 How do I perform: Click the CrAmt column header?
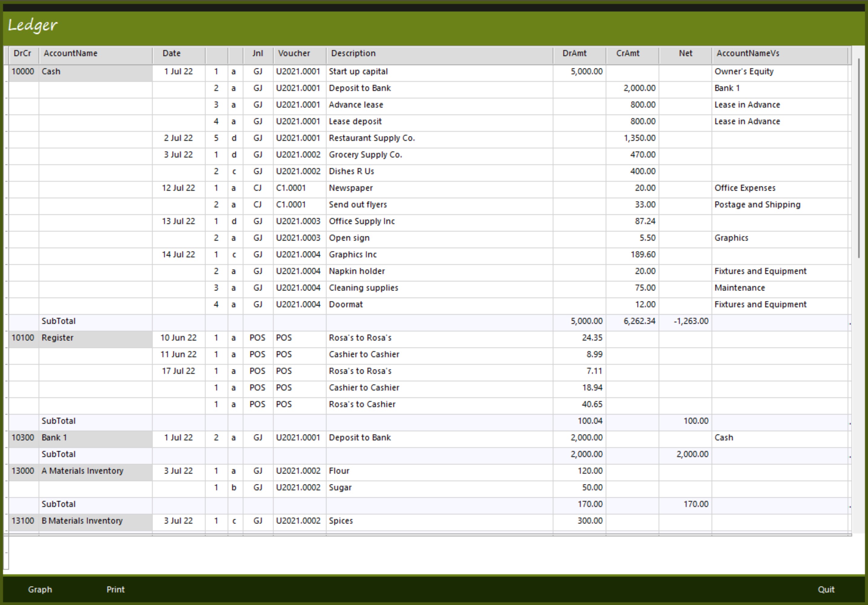coord(628,53)
